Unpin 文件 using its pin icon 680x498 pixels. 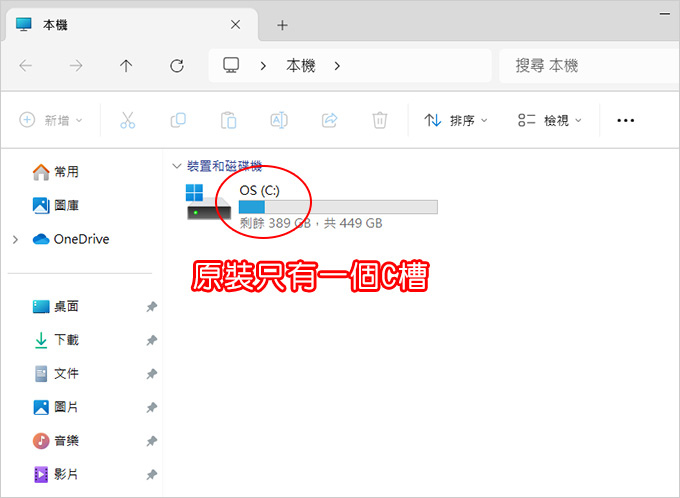point(151,374)
